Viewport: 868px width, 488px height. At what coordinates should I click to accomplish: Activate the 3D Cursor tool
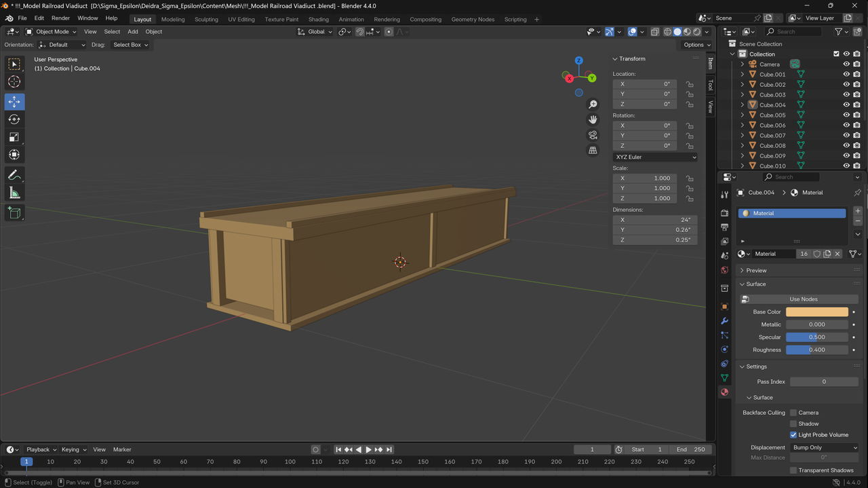click(x=14, y=81)
